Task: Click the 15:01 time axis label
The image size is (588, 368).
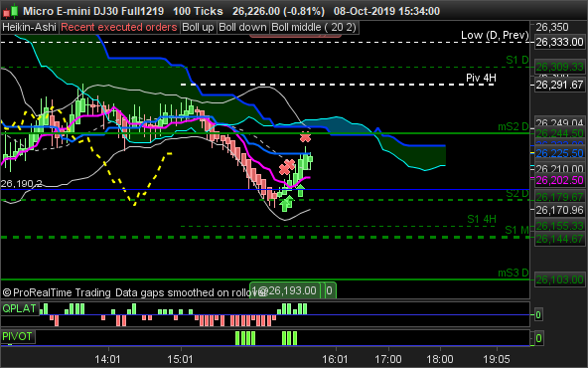Action: click(x=181, y=359)
